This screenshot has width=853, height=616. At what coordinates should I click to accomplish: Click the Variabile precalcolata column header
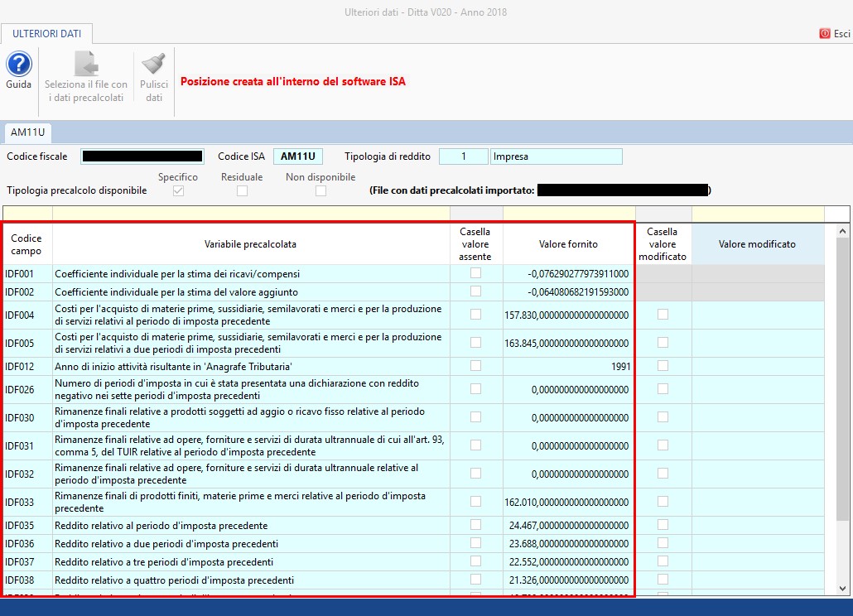[x=251, y=244]
